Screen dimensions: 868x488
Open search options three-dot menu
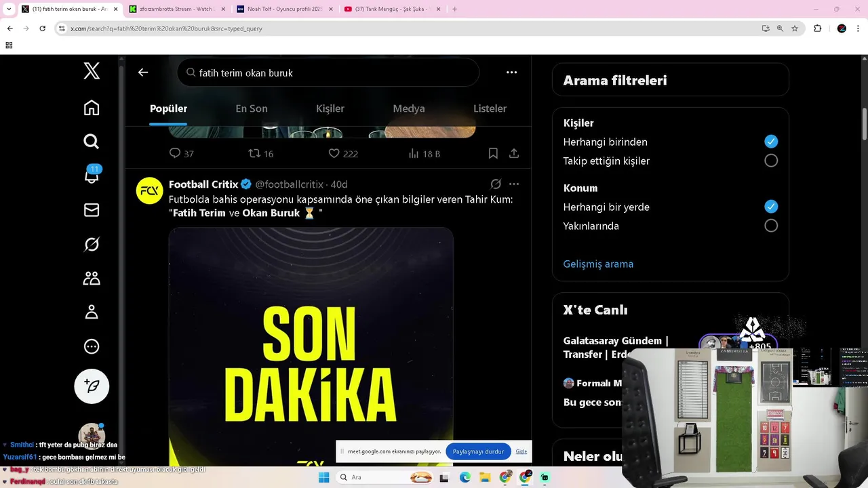(x=511, y=73)
